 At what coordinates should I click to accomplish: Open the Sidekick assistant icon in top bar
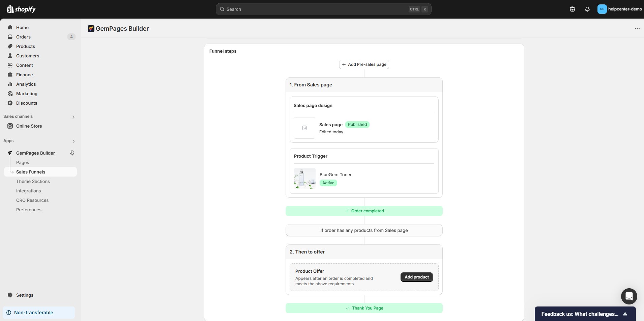tap(572, 9)
